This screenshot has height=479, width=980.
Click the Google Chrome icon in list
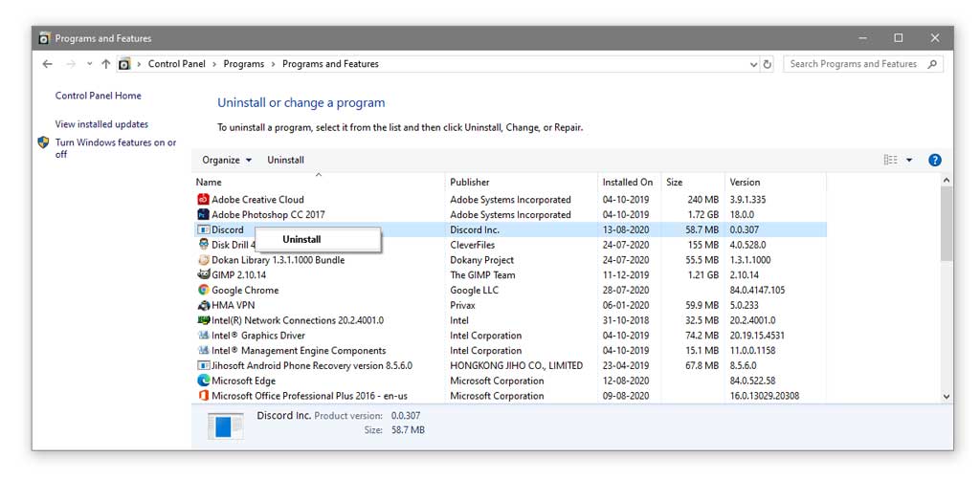(x=203, y=290)
